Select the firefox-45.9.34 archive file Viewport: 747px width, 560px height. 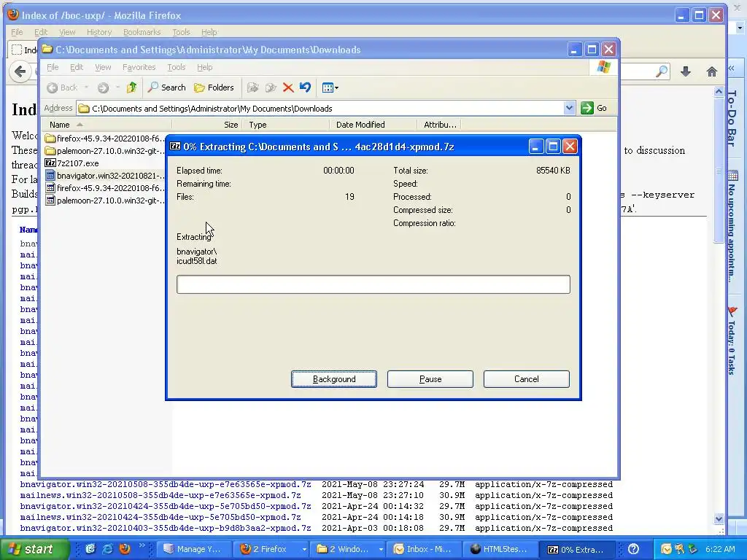coord(104,188)
